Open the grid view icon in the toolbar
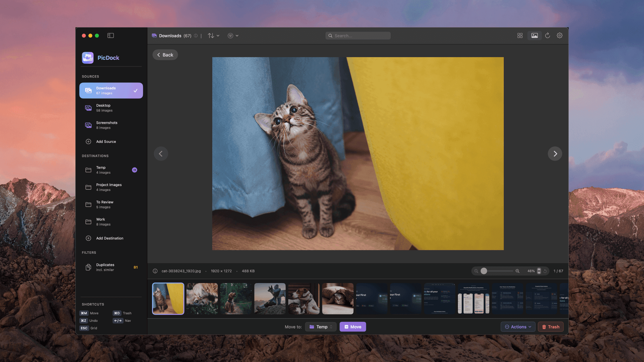Screen dimensions: 644x362 tap(520, 35)
